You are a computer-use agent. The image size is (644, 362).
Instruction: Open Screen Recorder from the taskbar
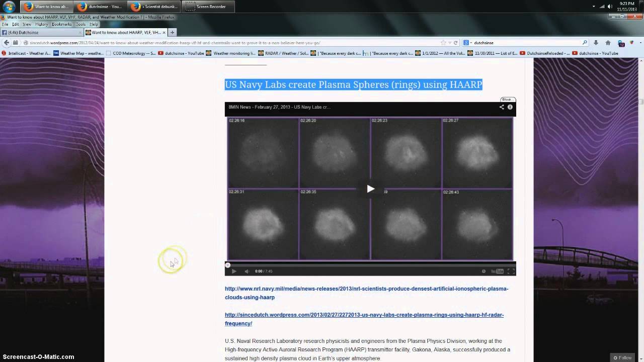coord(207,7)
